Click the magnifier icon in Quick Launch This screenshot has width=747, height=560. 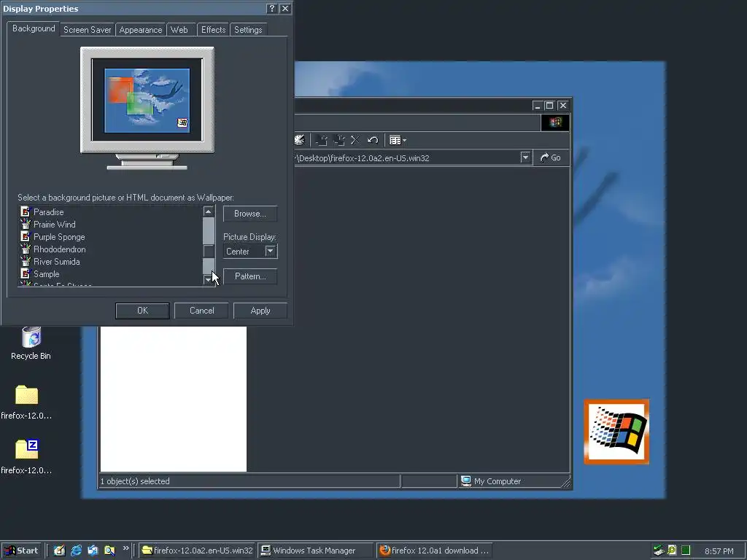(x=109, y=551)
